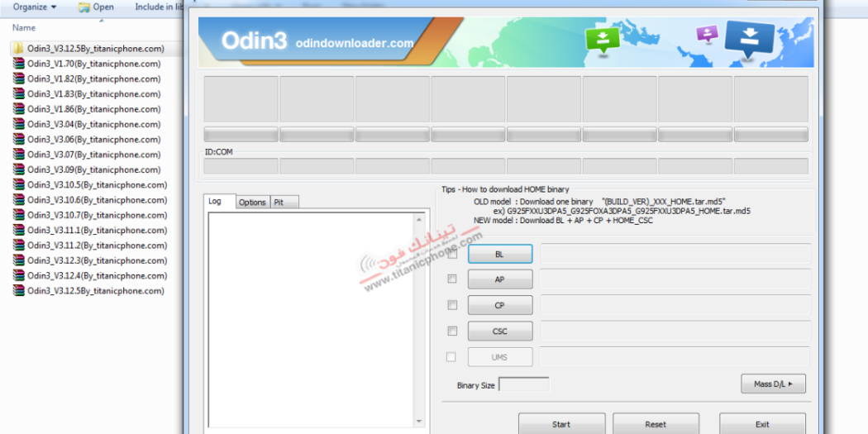Click the Odin3_V3.12.5 folder icon in Explorer

point(19,48)
